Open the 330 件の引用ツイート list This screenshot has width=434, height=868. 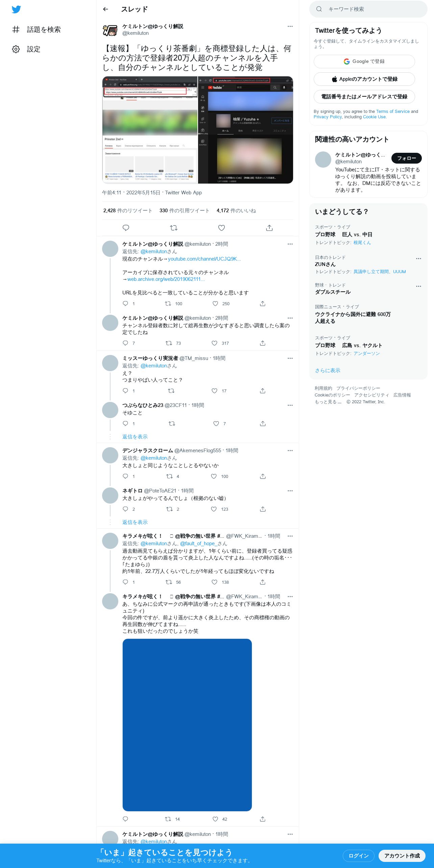(x=184, y=211)
